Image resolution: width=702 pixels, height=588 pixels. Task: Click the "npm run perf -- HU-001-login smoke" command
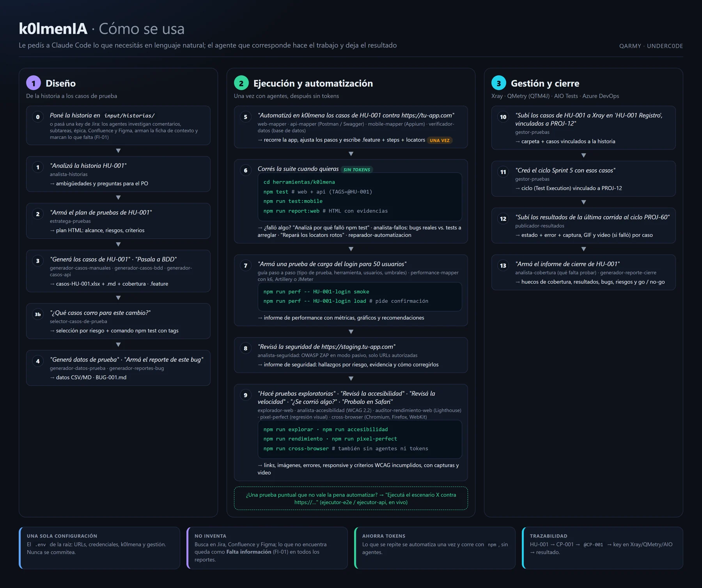point(316,292)
